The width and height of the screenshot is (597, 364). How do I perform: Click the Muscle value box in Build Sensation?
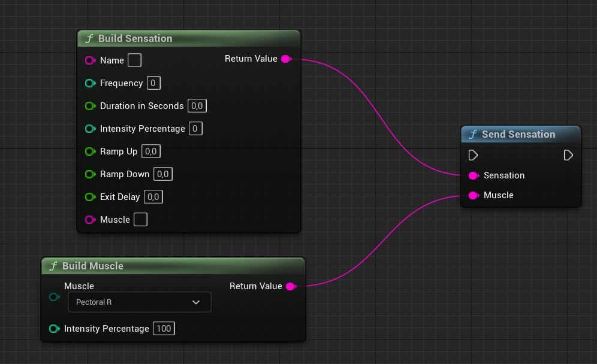(x=140, y=220)
